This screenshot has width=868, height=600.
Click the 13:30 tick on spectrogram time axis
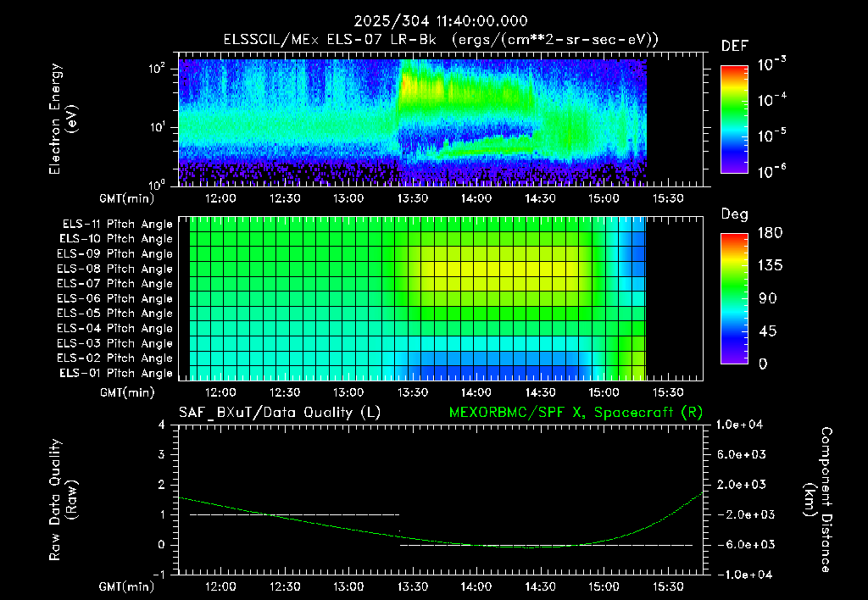pos(413,198)
